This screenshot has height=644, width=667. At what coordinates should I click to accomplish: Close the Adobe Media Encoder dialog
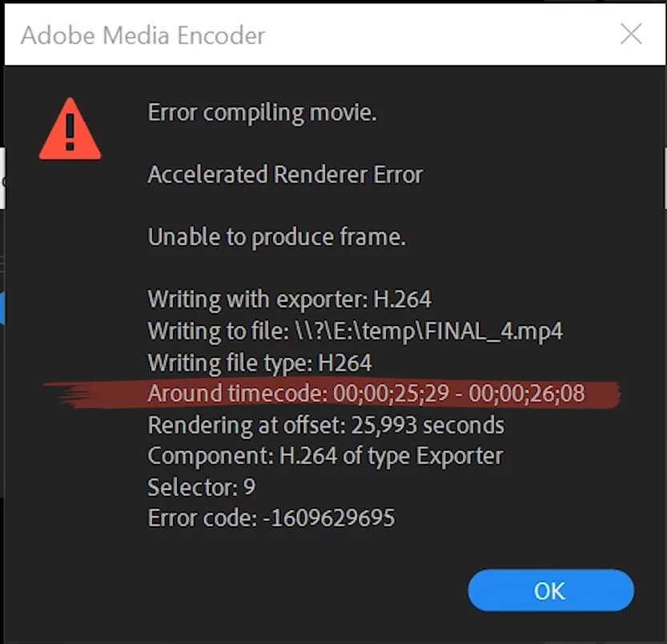tap(631, 34)
